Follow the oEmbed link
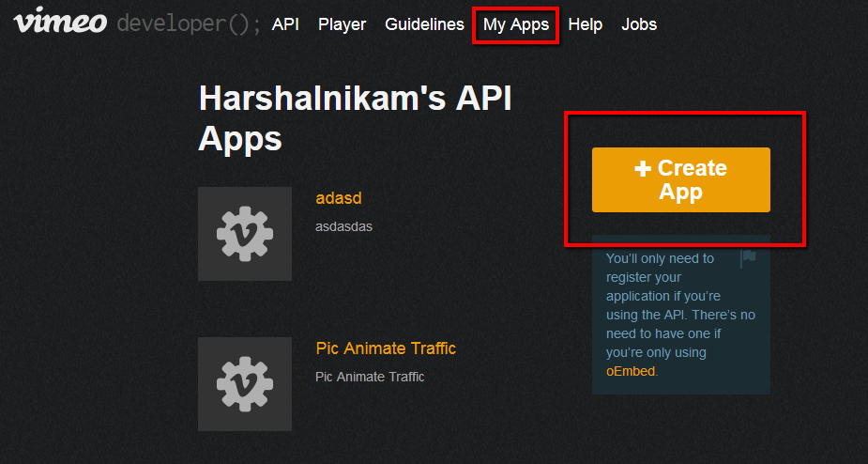 coord(631,371)
